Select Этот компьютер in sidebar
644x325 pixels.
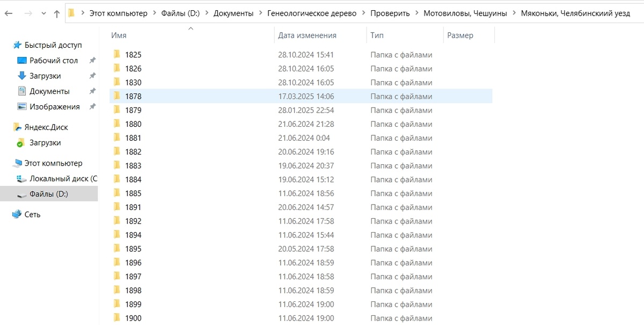pyautogui.click(x=53, y=163)
